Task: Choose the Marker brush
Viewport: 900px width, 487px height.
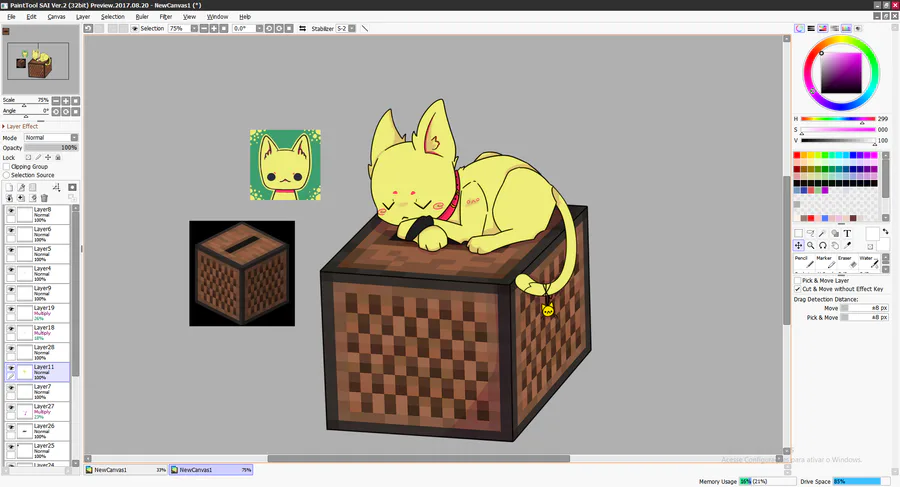Action: coord(825,262)
